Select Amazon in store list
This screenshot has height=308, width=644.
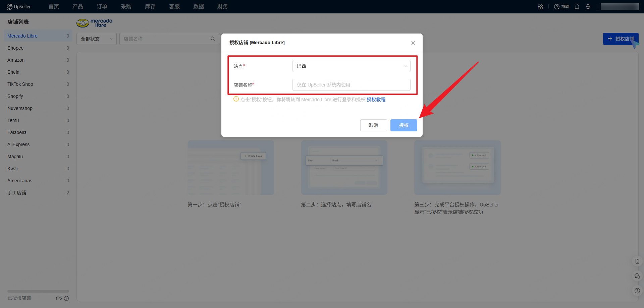pos(38,60)
